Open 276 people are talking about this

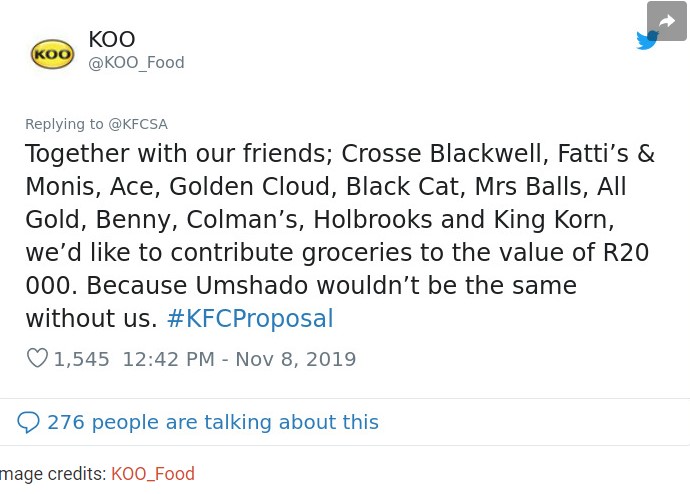tap(213, 422)
